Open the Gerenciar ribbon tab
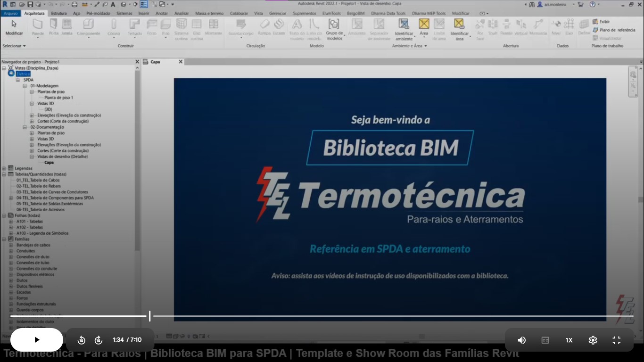 click(278, 13)
